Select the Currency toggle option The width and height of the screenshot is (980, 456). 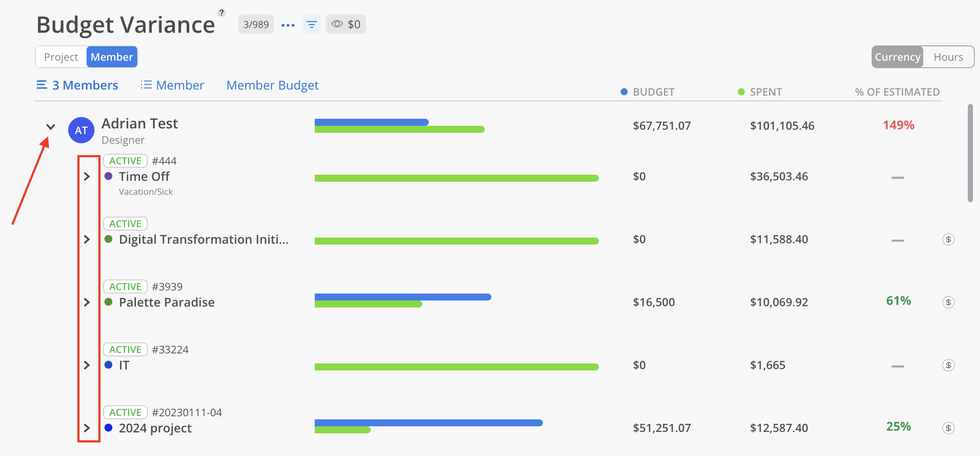coord(897,57)
